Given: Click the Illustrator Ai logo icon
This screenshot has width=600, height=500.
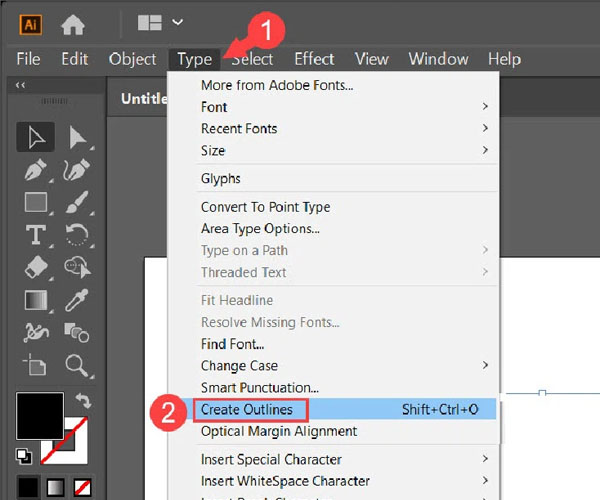Looking at the screenshot, I should 31,25.
